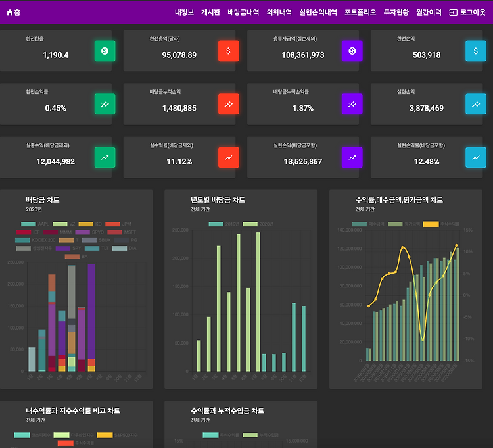The height and width of the screenshot is (448, 493).
Task: Open 투자현황 in the navbar
Action: click(396, 12)
